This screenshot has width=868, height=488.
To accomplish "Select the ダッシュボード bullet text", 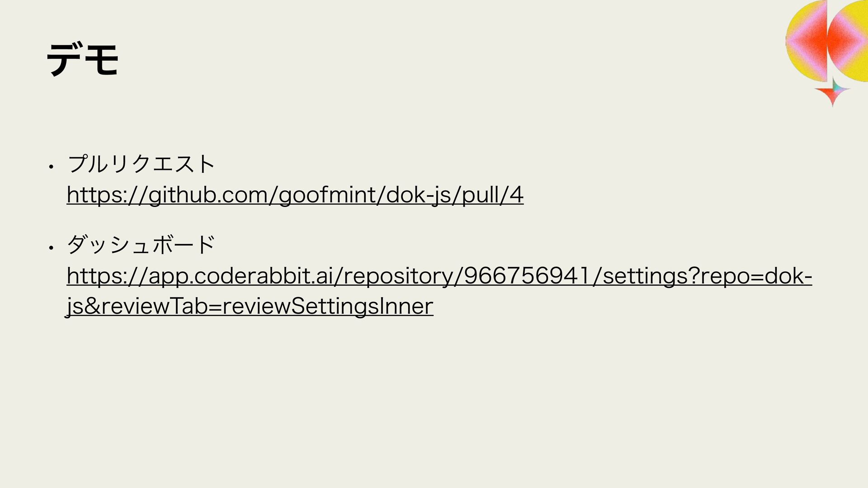I will tap(141, 245).
